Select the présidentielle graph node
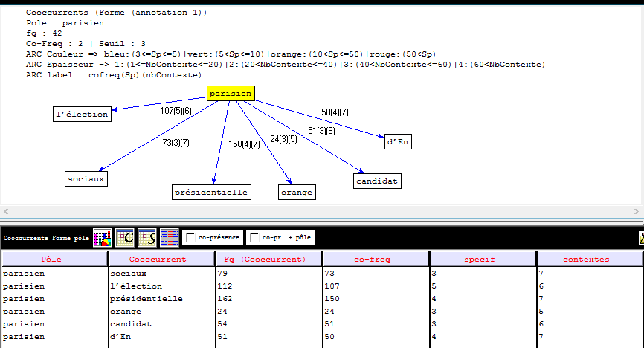The width and height of the screenshot is (644, 348). 211,192
